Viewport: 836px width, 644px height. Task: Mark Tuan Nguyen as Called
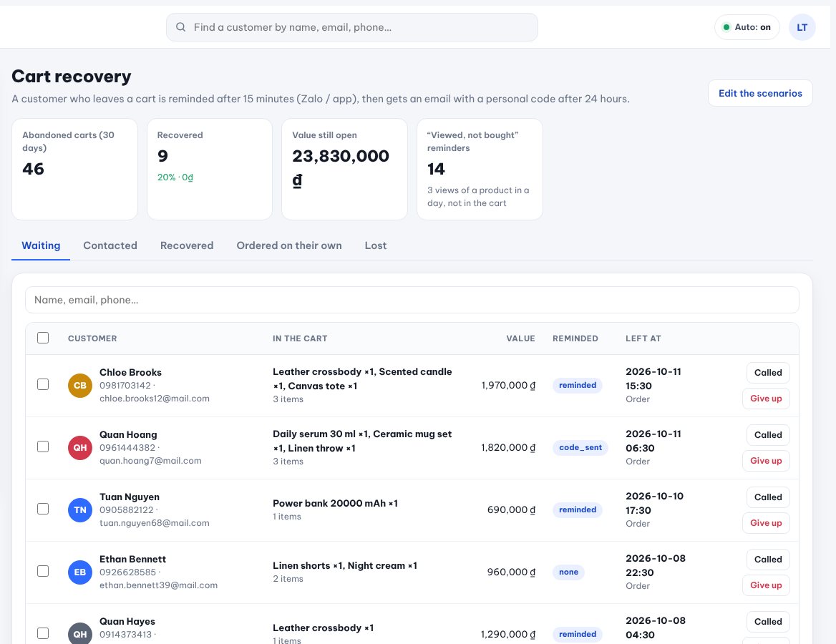pyautogui.click(x=768, y=497)
